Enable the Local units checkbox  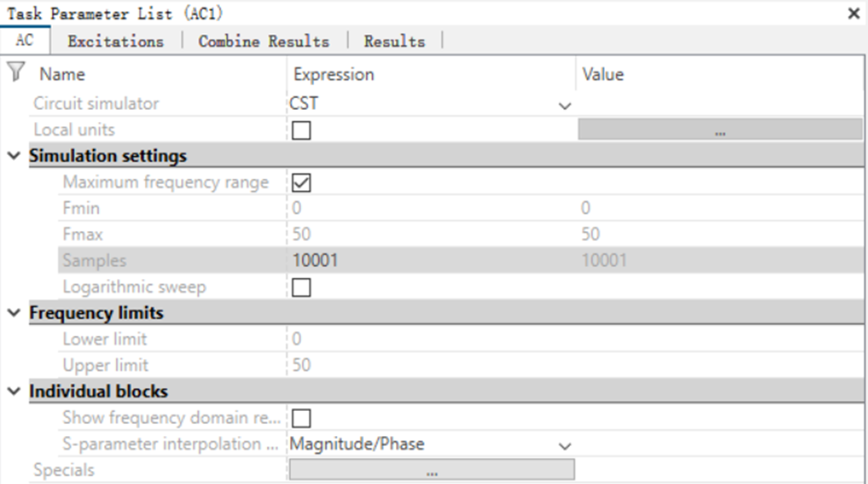301,130
